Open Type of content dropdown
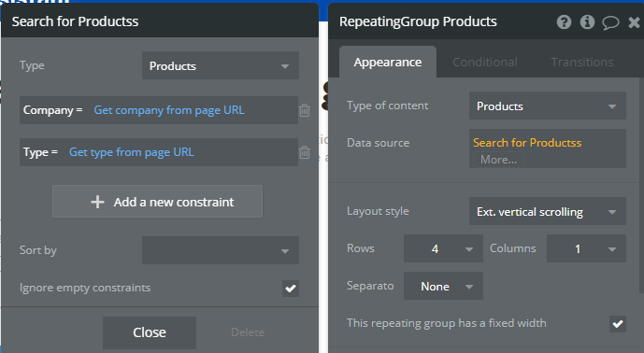 pos(548,106)
